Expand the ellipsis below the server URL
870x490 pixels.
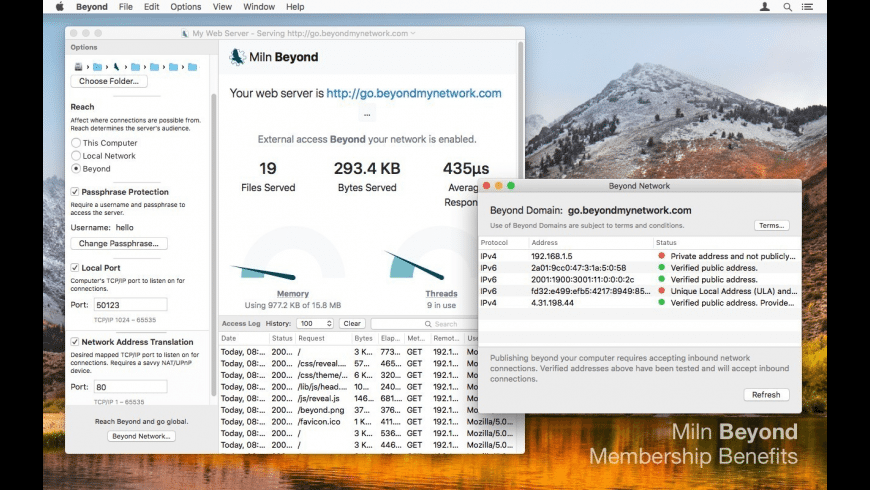pos(367,114)
